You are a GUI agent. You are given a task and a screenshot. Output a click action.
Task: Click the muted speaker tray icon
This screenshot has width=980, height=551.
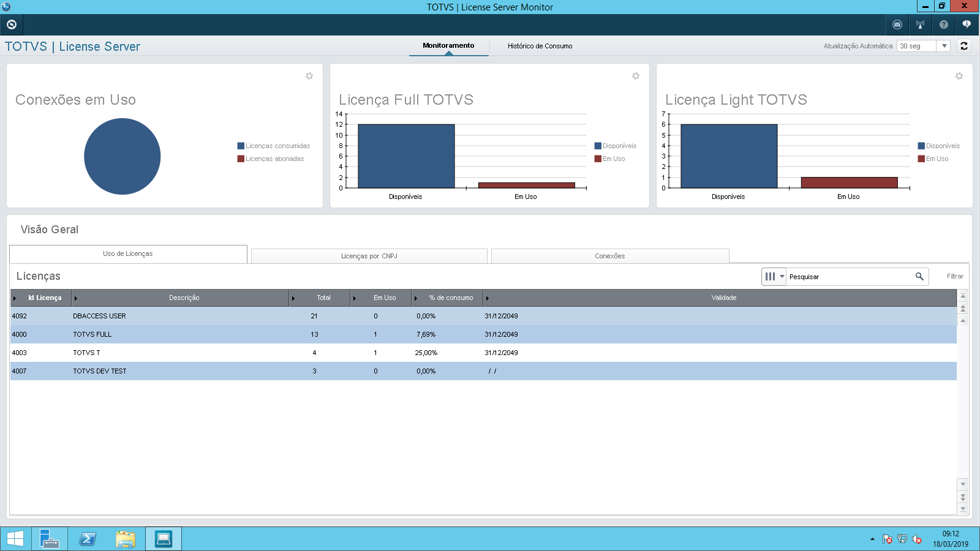917,539
